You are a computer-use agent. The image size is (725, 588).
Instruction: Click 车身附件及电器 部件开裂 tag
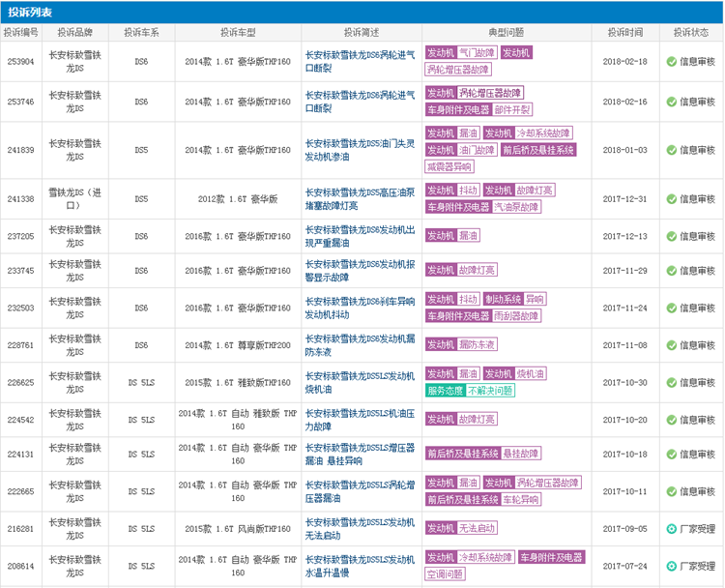479,109
